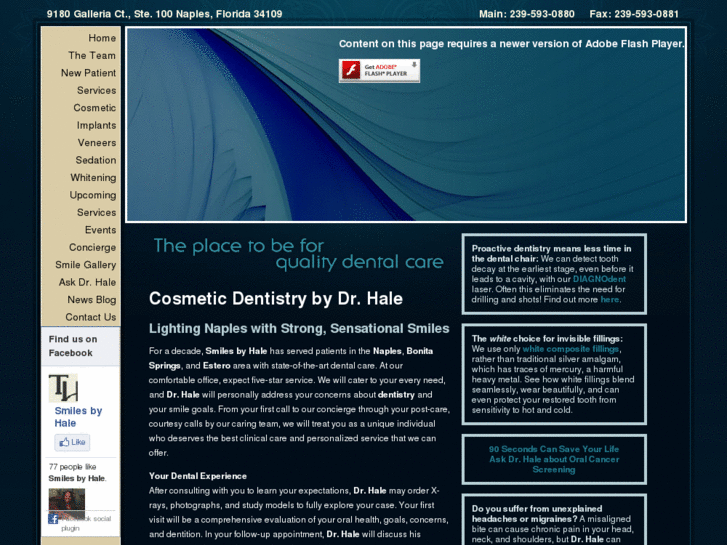Go to the Contact Us page
The width and height of the screenshot is (727, 545).
pos(90,317)
